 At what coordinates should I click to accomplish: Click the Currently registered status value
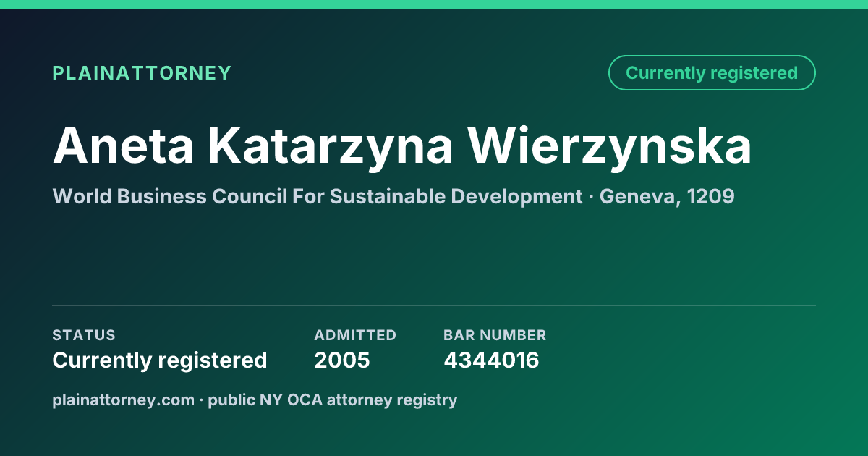[x=160, y=360]
